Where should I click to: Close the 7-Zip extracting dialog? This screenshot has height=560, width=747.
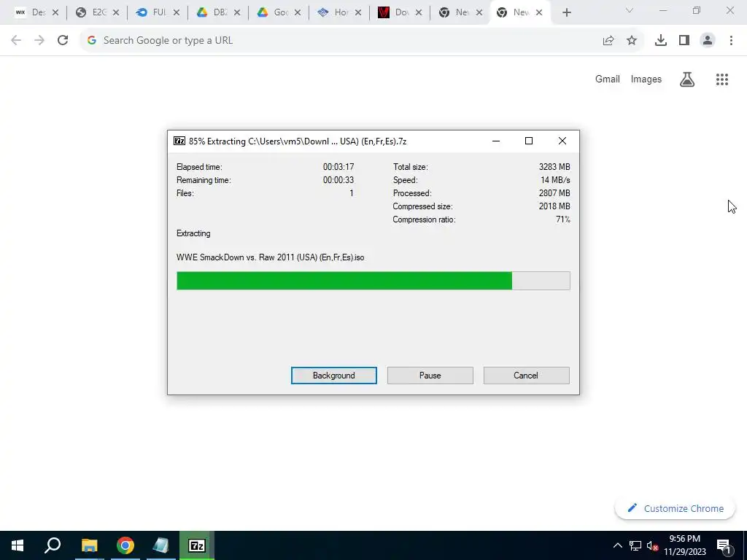coord(562,141)
